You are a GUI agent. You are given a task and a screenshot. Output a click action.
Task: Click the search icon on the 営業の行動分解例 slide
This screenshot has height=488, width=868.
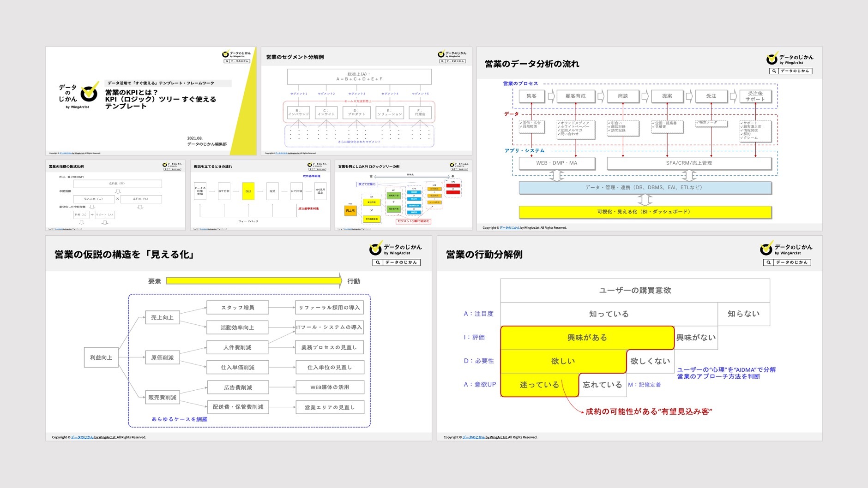tap(768, 262)
